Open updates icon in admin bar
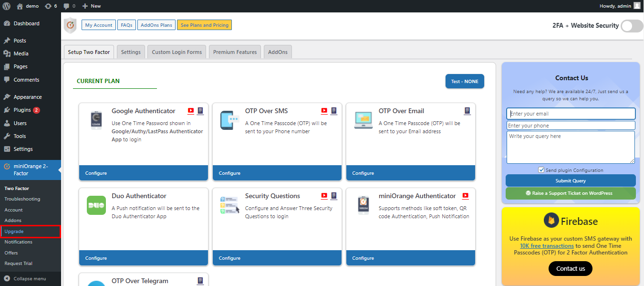 pos(51,6)
